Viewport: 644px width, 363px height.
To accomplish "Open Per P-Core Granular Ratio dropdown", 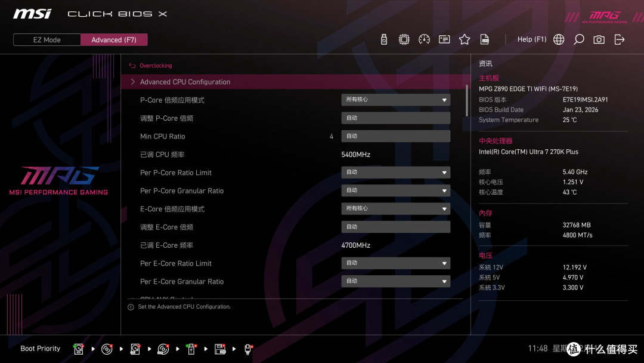I will point(395,190).
